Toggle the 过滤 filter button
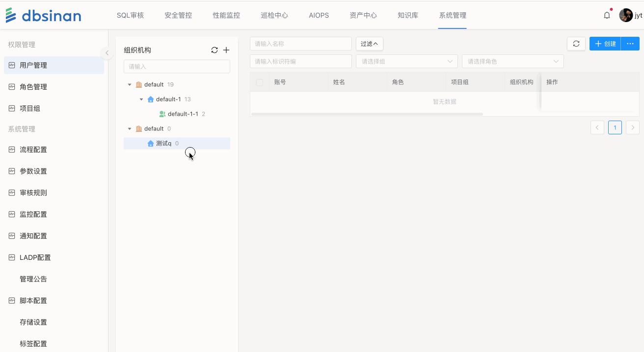The image size is (644, 352). 369,44
